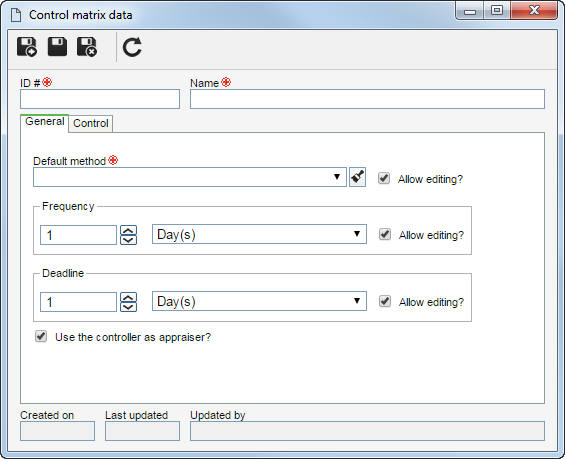Open the Default method dropdown
This screenshot has width=565, height=459.
click(190, 177)
